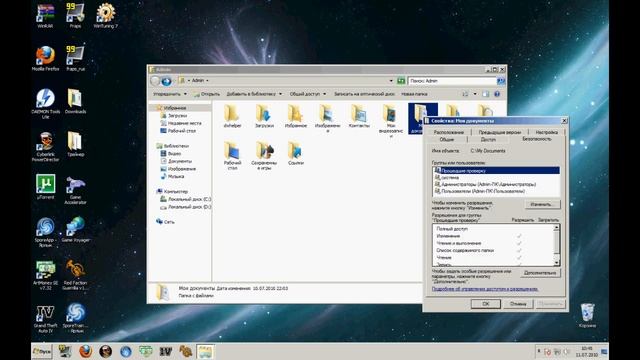Image resolution: width=640 pixels, height=360 pixels.
Task: Open the fraps_rus desktop shortcut
Action: (x=75, y=58)
